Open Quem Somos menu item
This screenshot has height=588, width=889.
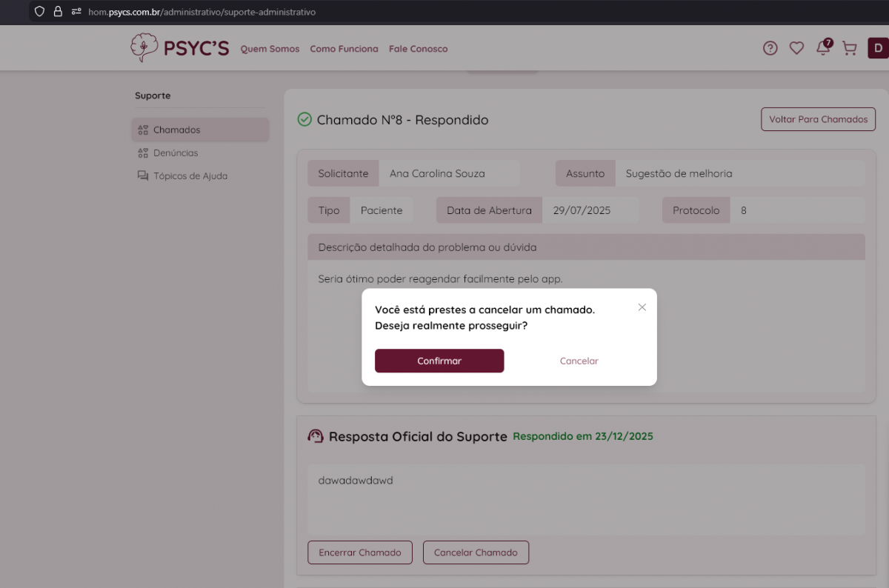pos(270,49)
